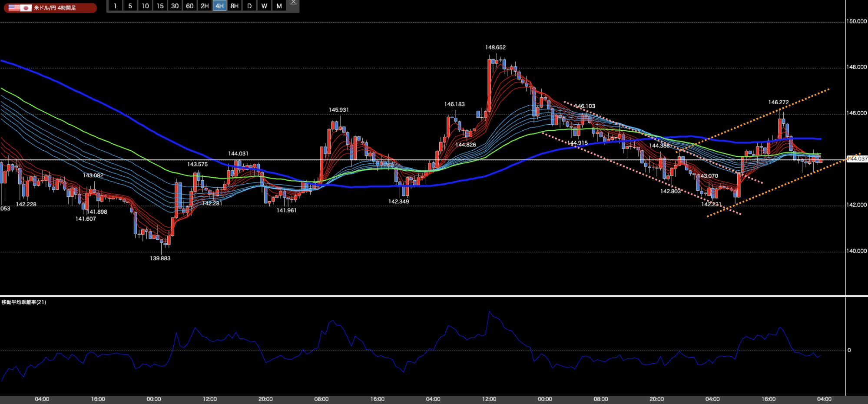Click the 146.000 price axis label

pos(856,113)
